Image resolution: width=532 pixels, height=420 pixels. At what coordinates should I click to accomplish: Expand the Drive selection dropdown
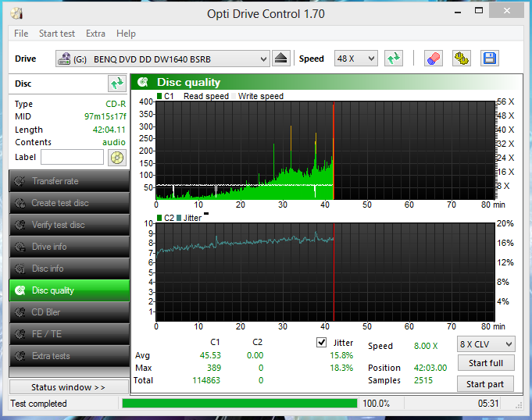(263, 59)
